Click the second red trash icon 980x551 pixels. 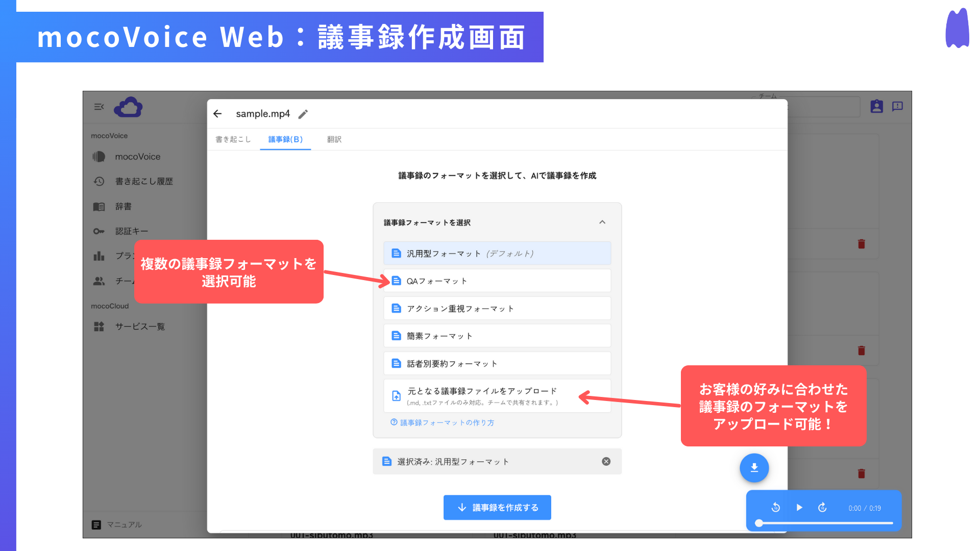coord(862,350)
